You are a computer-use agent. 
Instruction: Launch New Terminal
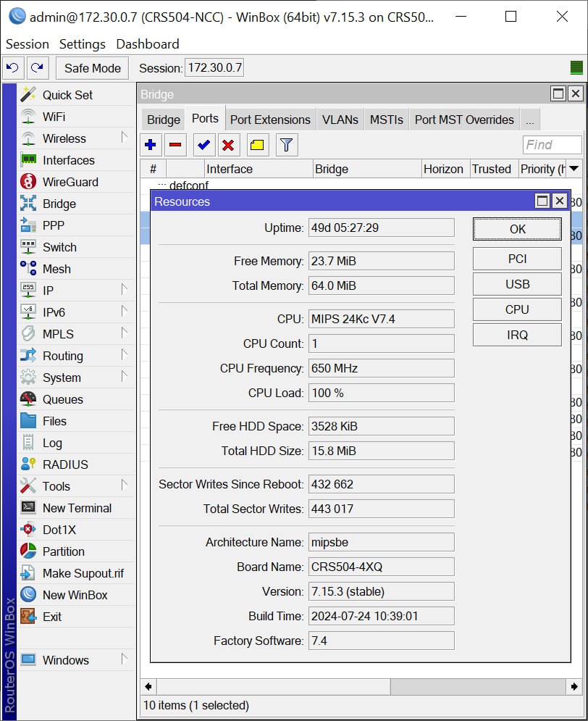pyautogui.click(x=77, y=508)
